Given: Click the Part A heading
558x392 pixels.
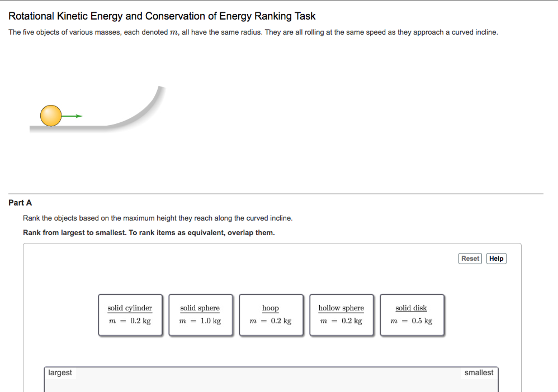Looking at the screenshot, I should pyautogui.click(x=20, y=203).
